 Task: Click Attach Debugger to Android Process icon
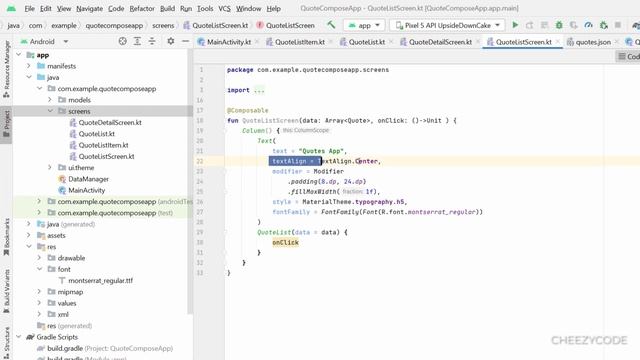[x=603, y=25]
